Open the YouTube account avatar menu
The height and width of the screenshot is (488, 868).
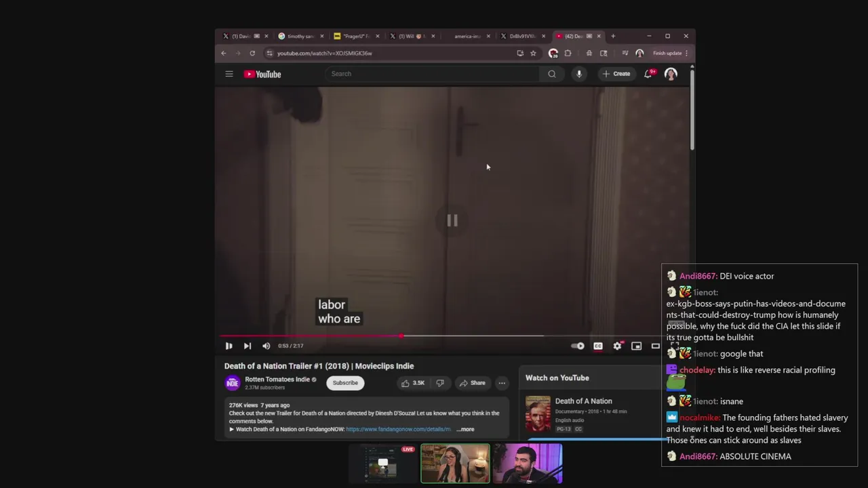click(671, 74)
